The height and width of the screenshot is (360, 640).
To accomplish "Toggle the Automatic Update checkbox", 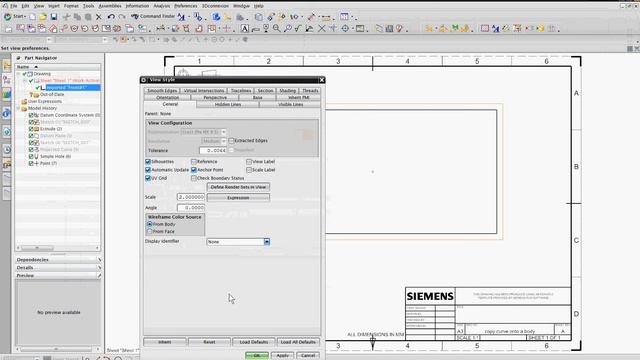I will 148,170.
